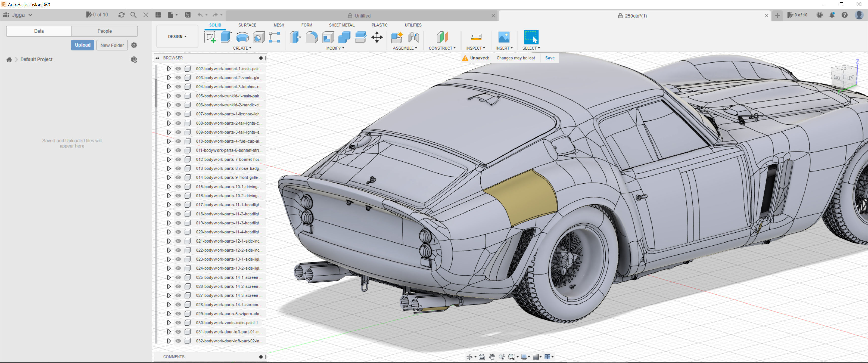Select the Move/Copy tool

(x=377, y=37)
